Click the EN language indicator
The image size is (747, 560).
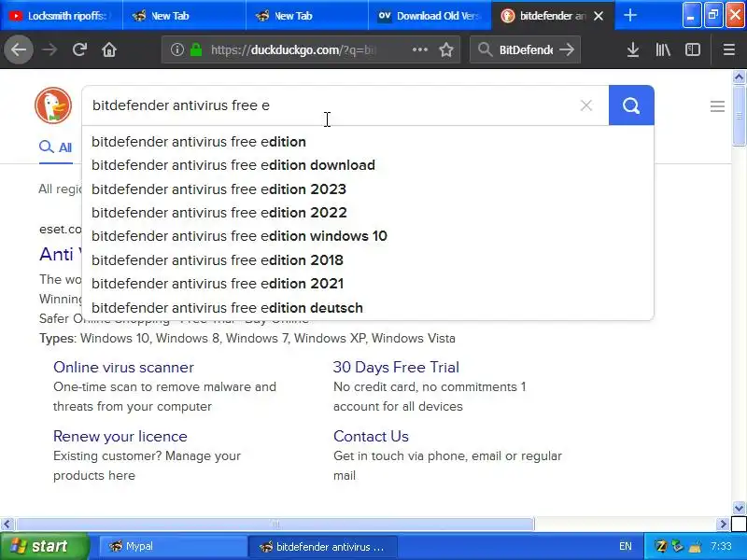coord(626,546)
